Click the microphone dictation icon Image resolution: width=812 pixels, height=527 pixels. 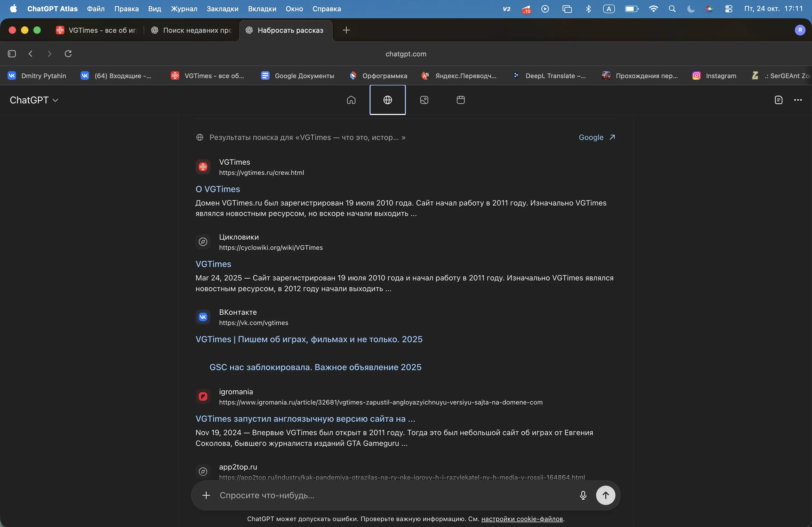pos(583,495)
